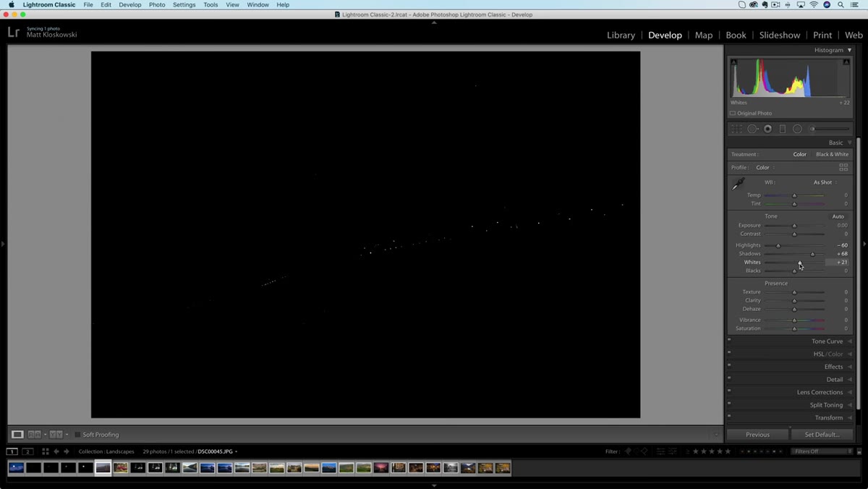Collapse the Basic panel
The width and height of the screenshot is (868, 489).
(849, 143)
